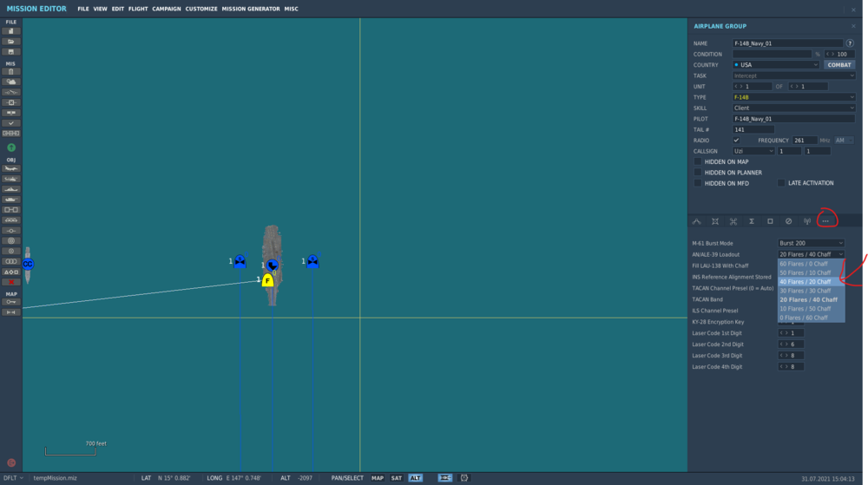Open the three-dots additional properties tab
The width and height of the screenshot is (868, 485).
pos(825,221)
